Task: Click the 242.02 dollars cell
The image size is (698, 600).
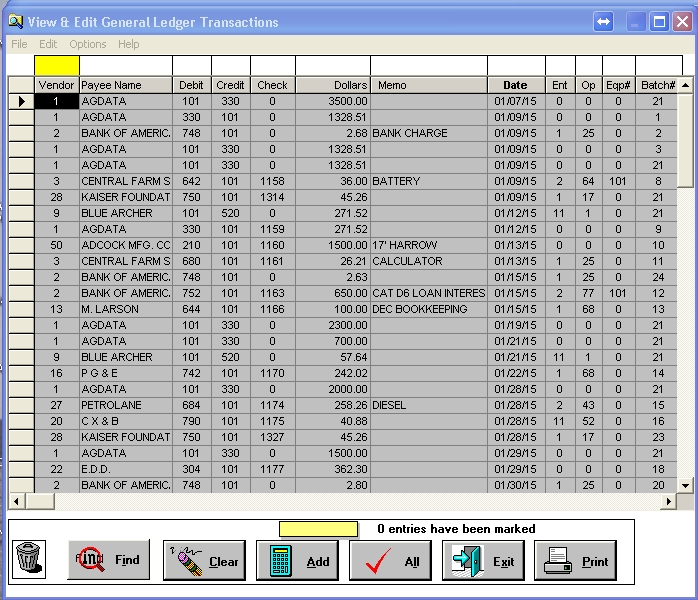Action: pos(333,373)
